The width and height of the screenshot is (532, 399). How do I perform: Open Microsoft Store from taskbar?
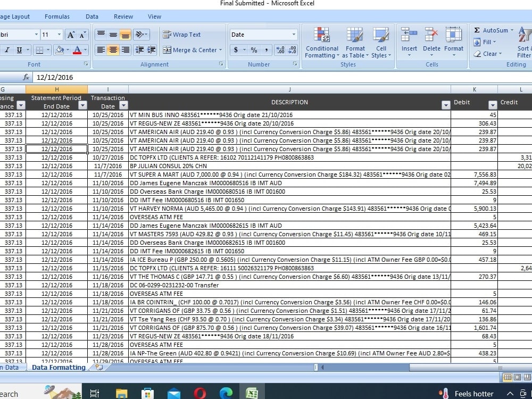[147, 393]
